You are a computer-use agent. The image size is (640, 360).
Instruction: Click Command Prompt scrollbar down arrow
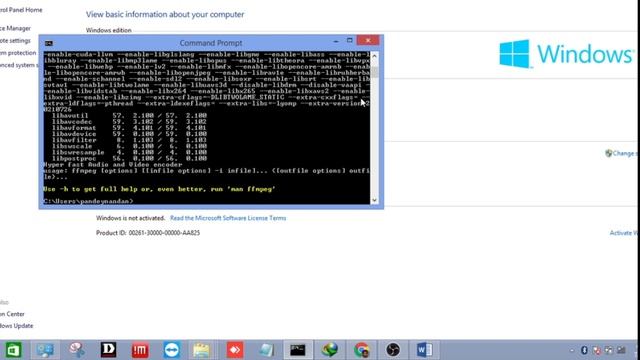(374, 200)
